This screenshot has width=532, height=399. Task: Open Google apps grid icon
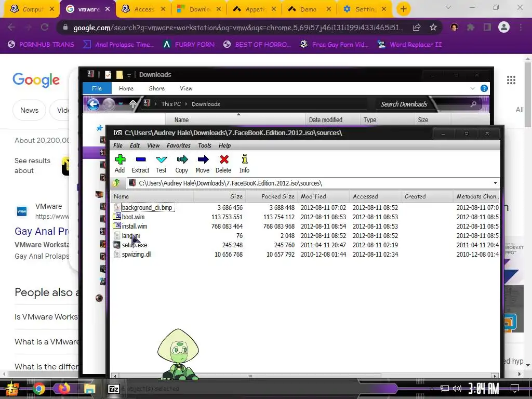coord(511,80)
